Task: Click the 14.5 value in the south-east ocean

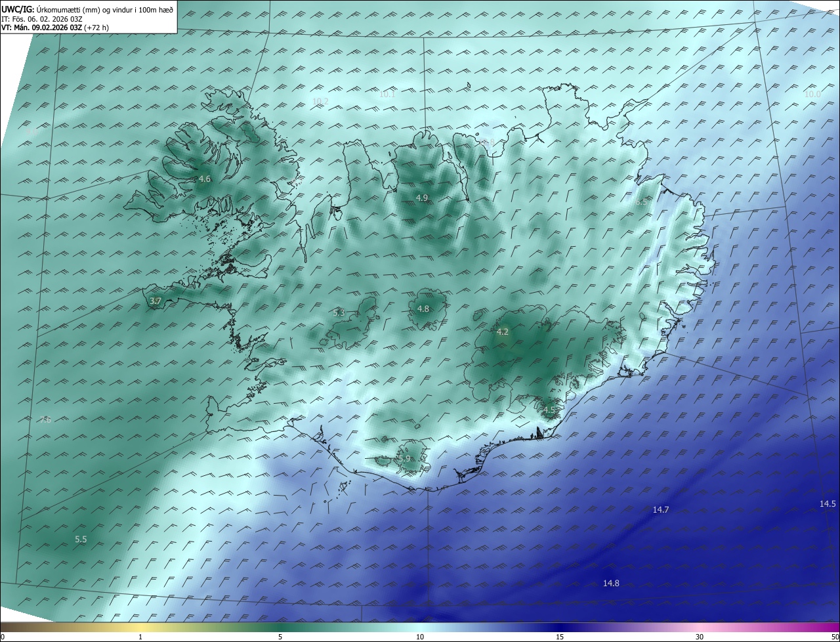Action: [x=828, y=503]
